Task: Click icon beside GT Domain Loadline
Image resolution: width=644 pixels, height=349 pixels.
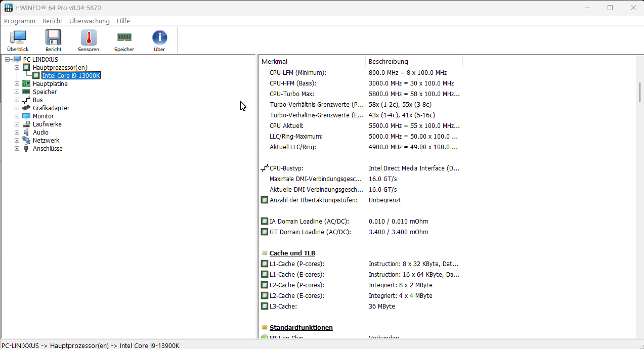Action: click(x=265, y=232)
